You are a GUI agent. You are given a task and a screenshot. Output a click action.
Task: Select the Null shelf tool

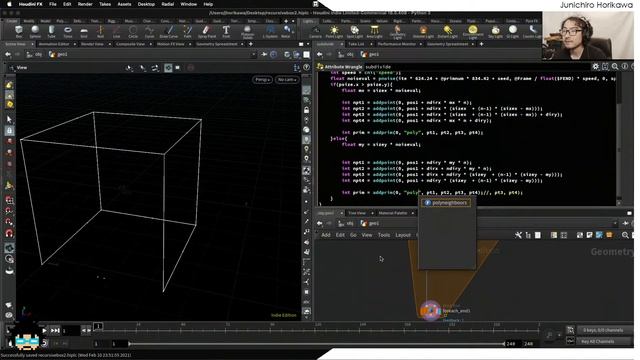pyautogui.click(x=100, y=31)
